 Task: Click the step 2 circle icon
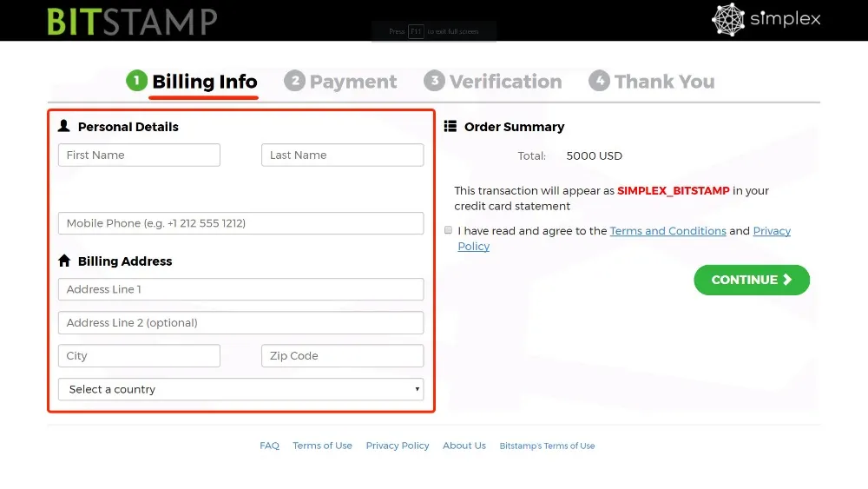click(294, 81)
